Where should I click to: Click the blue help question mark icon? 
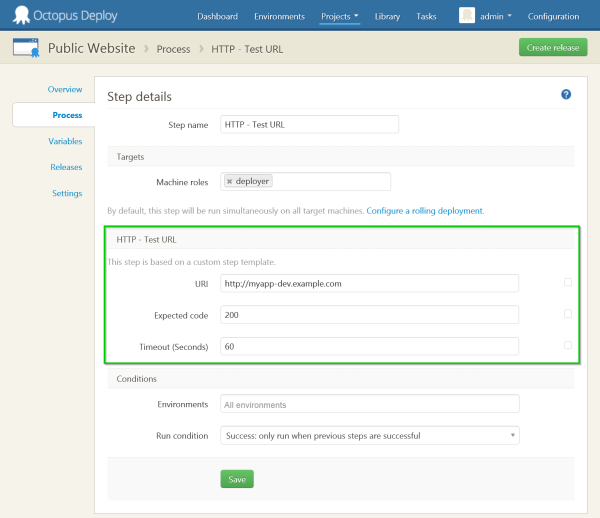(x=566, y=94)
